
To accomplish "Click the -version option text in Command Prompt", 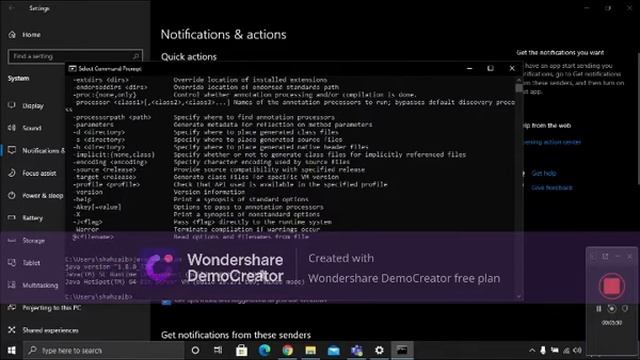I will pyautogui.click(x=88, y=192).
